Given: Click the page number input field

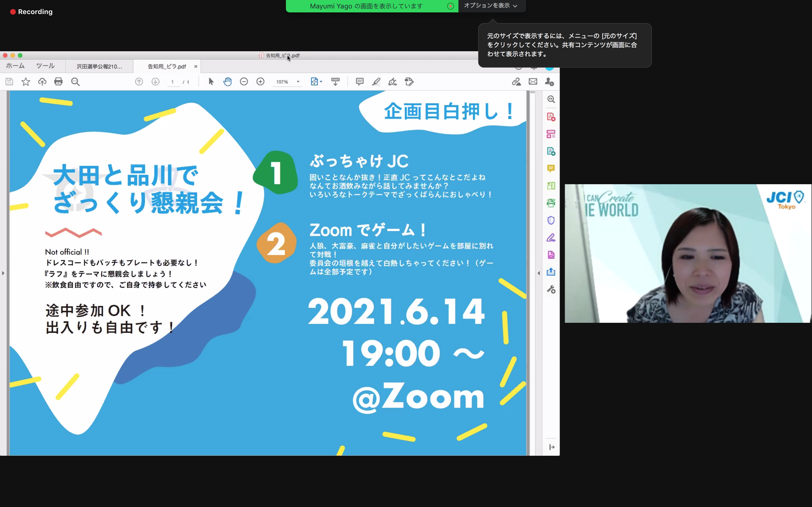Looking at the screenshot, I should (173, 82).
